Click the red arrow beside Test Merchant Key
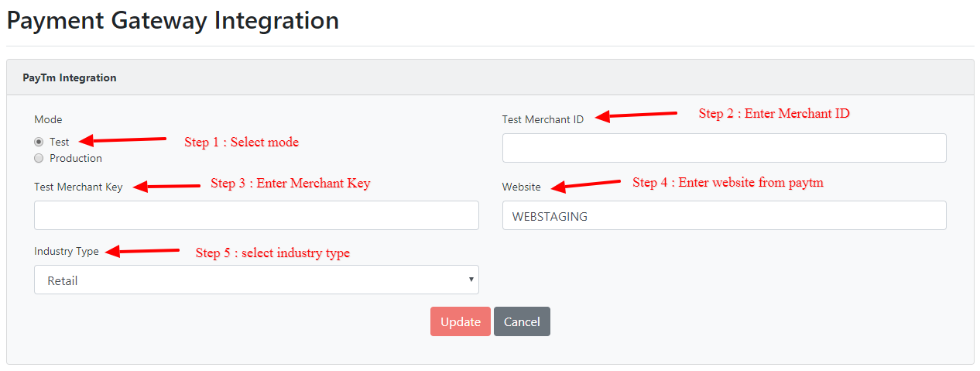Screen dimensions: 980x371 [x=167, y=186]
